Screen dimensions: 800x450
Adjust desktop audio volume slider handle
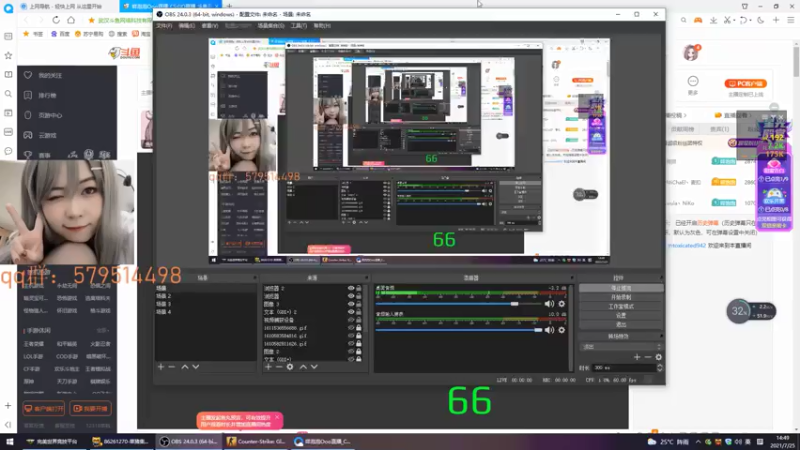point(515,304)
